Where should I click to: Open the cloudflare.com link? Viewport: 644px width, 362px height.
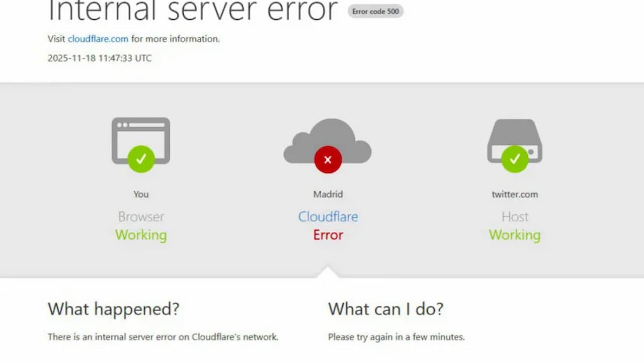pyautogui.click(x=98, y=39)
